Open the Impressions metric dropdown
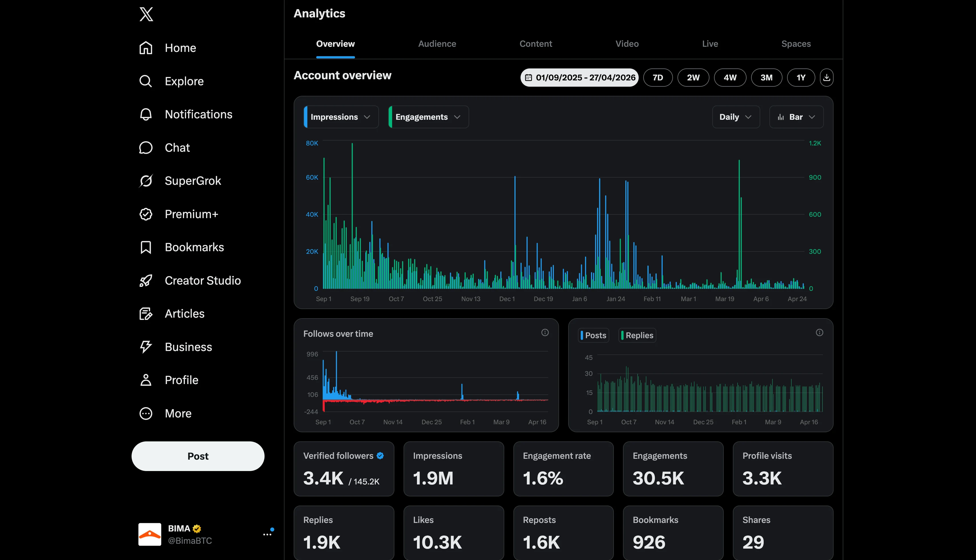This screenshot has width=976, height=560. 341,117
